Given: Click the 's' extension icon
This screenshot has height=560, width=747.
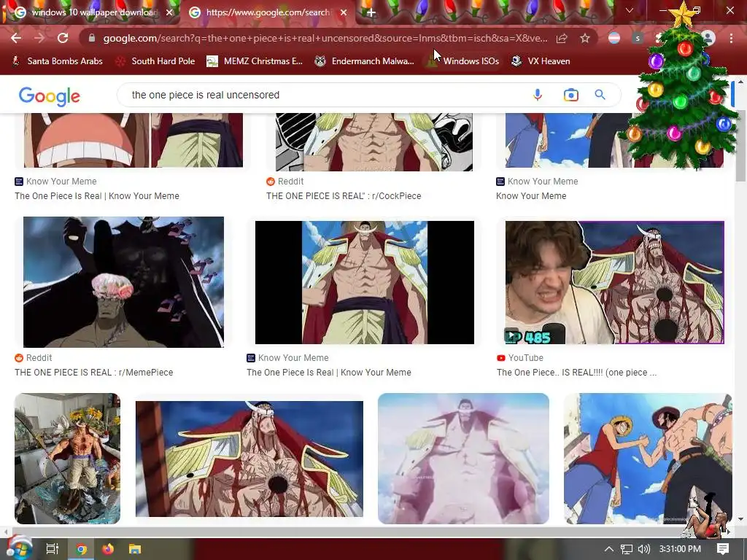Looking at the screenshot, I should pyautogui.click(x=638, y=38).
